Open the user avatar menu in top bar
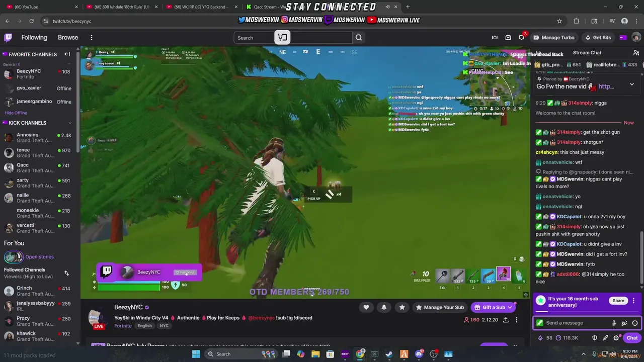Screen dimensions: 644x362 click(636, 37)
